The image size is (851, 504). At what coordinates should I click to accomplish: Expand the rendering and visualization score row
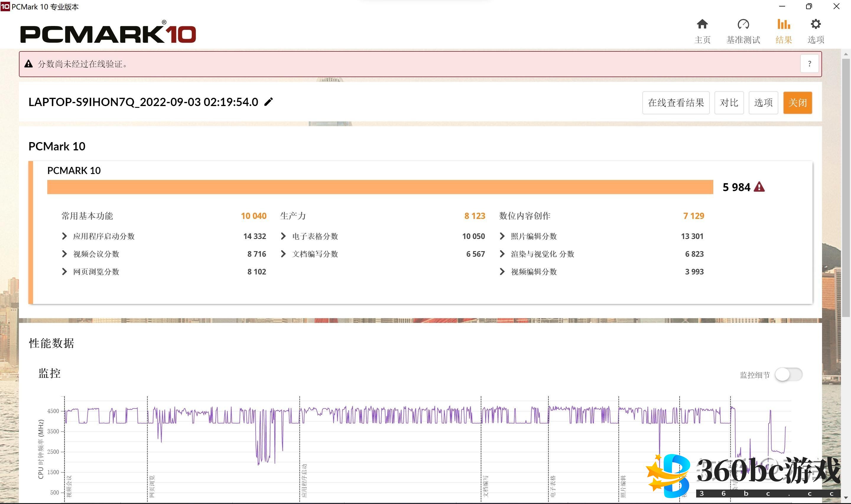click(502, 254)
